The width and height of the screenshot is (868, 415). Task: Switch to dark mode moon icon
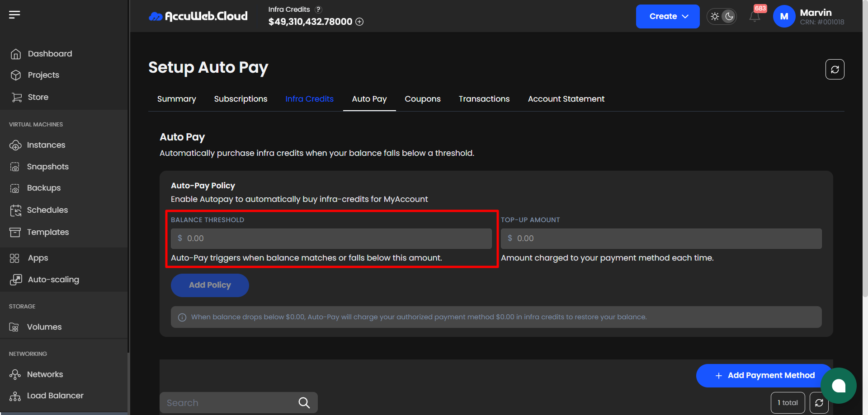(729, 16)
